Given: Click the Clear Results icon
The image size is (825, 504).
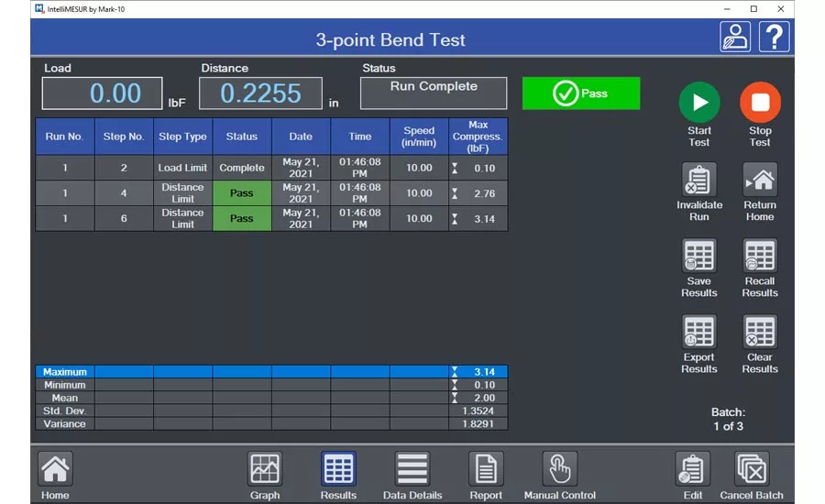Looking at the screenshot, I should (760, 332).
